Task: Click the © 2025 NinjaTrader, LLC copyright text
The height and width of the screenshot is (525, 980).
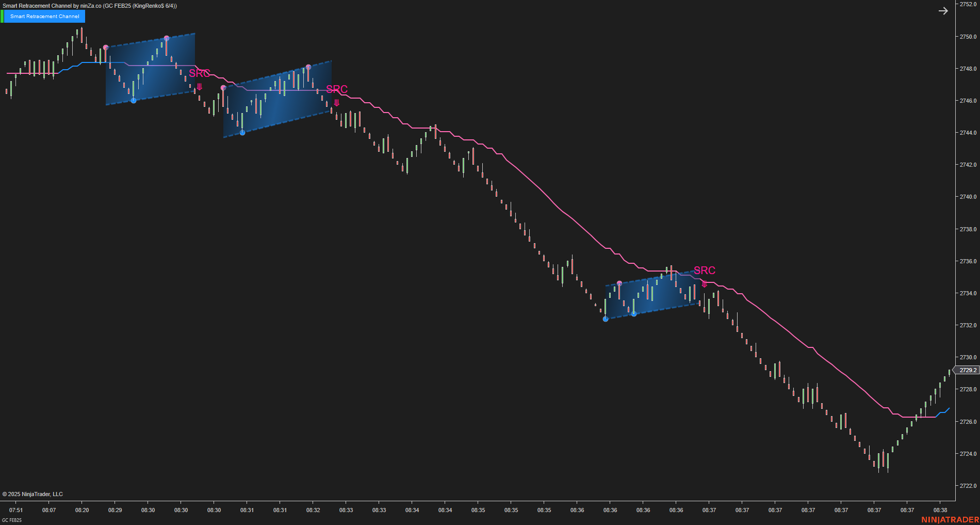Action: tap(32, 494)
